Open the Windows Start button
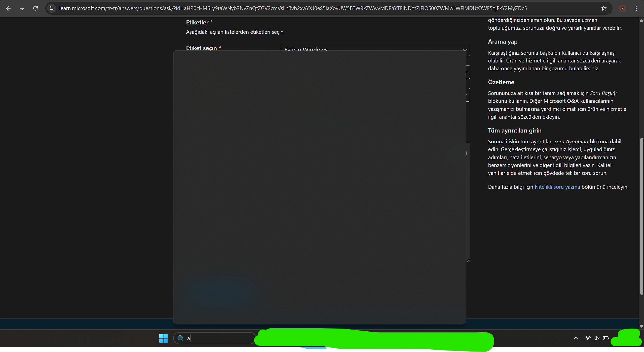Screen dimensions: 644x352 pos(164,338)
